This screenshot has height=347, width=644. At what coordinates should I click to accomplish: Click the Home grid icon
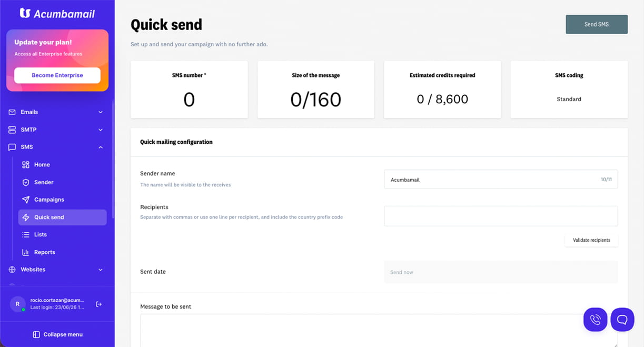pos(26,165)
